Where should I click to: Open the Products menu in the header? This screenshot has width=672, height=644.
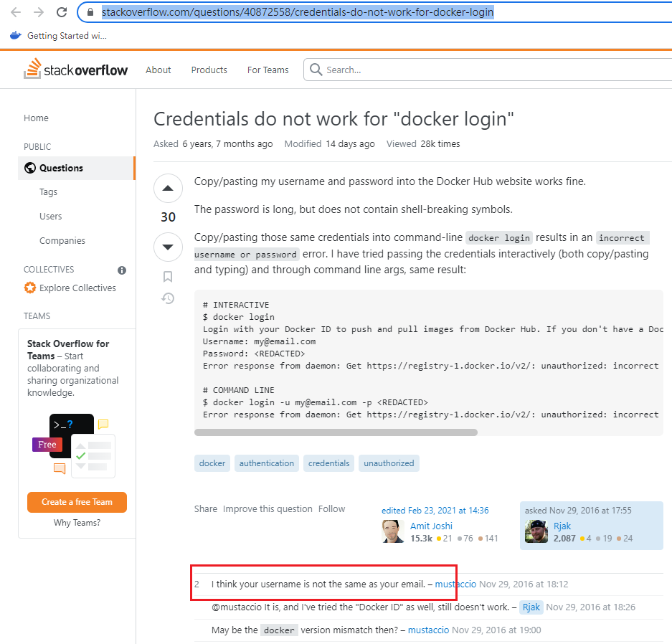click(x=209, y=70)
